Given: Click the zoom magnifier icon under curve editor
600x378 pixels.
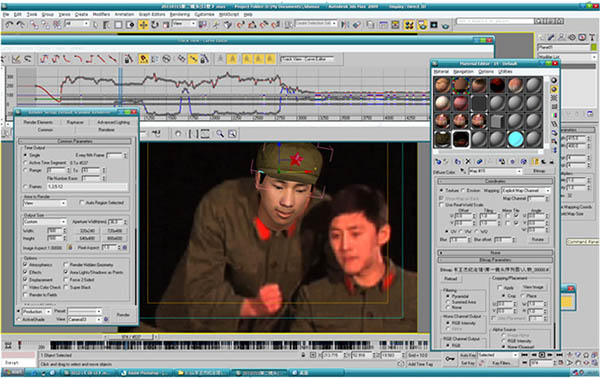Looking at the screenshot, I should pyautogui.click(x=220, y=134).
